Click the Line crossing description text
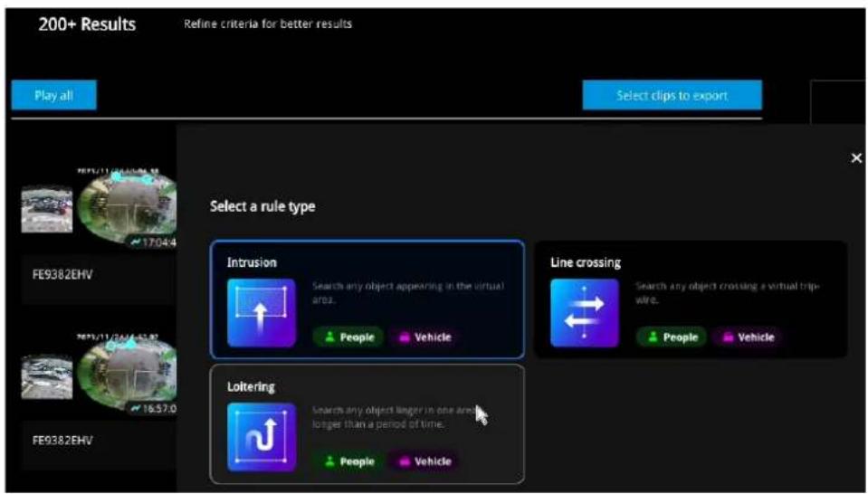The image size is (868, 494). (x=728, y=292)
